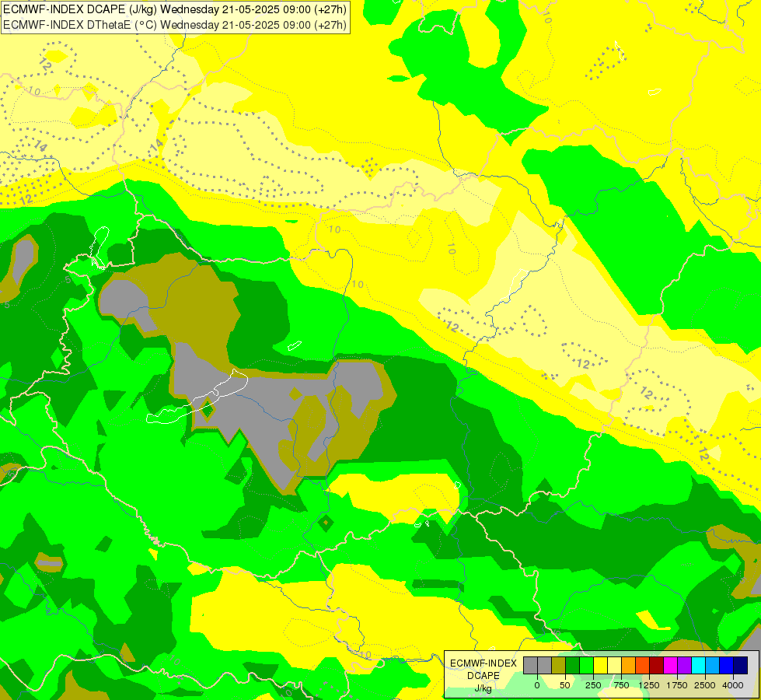
Task: Click the purple legend swatch
Action: pyautogui.click(x=684, y=665)
